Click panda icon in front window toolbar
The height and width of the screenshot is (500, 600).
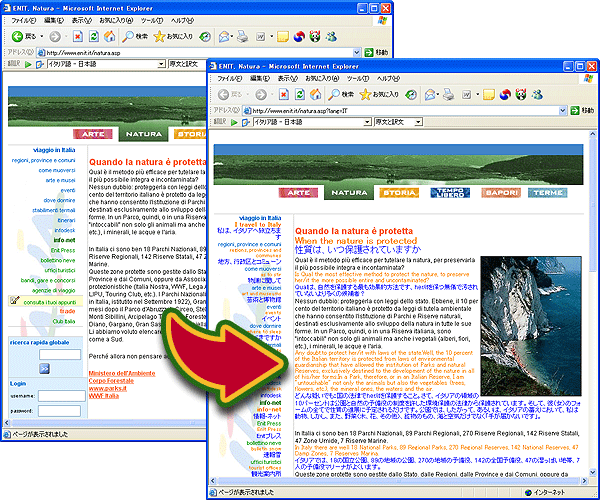521,94
